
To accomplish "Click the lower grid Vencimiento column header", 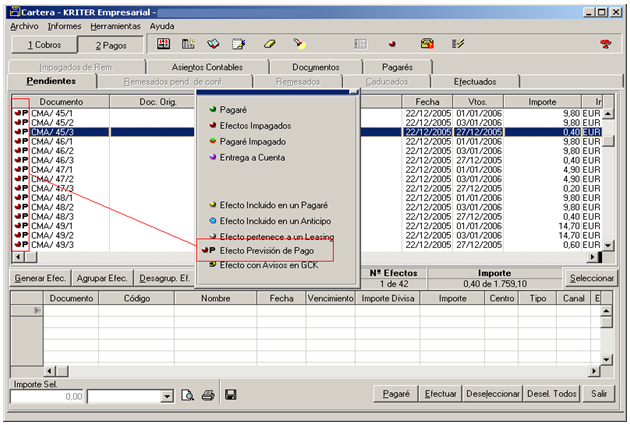I will [x=330, y=298].
